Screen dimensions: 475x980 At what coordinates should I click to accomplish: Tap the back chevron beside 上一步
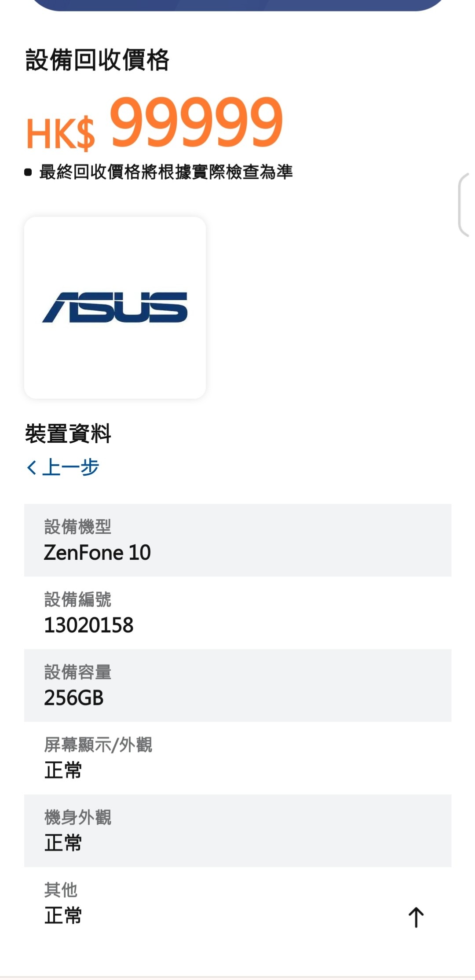coord(31,467)
